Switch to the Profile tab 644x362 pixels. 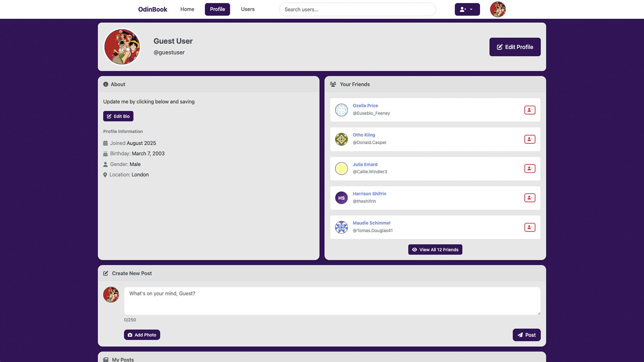(x=217, y=9)
